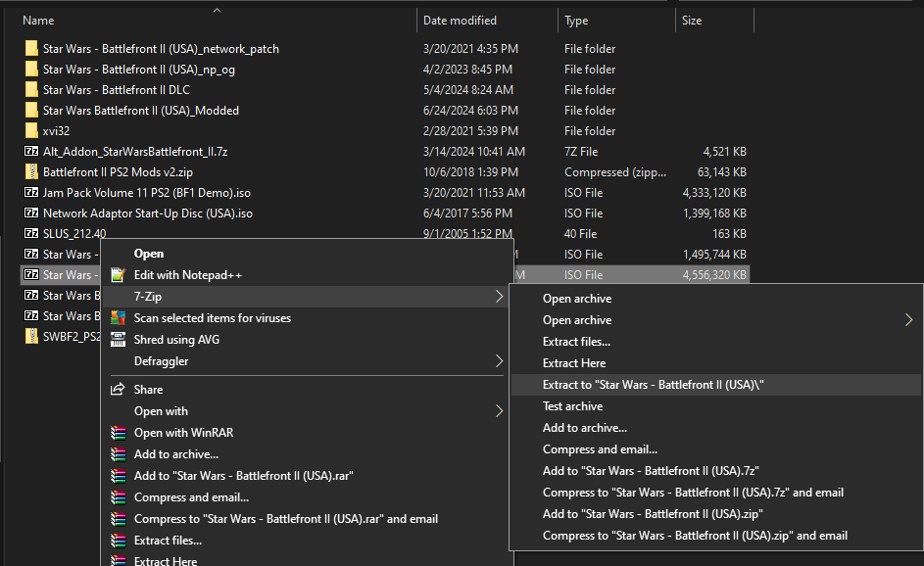The width and height of the screenshot is (924, 566).
Task: Select Star Wars - Battlefront II (USA)_np_og folder name
Action: click(x=139, y=69)
